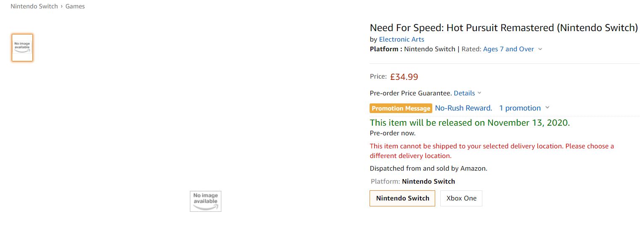Expand the chevron next to Details
Image resolution: width=644 pixels, height=240 pixels.
[479, 93]
